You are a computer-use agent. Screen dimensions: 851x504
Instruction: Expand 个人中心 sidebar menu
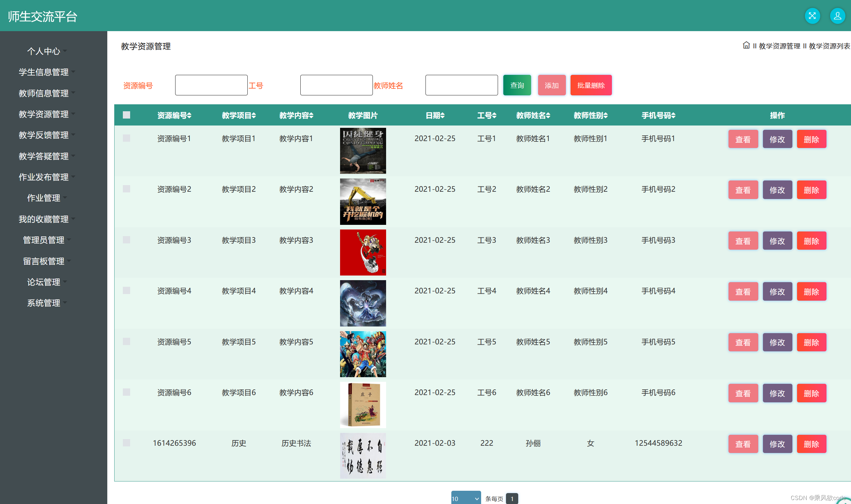(44, 51)
